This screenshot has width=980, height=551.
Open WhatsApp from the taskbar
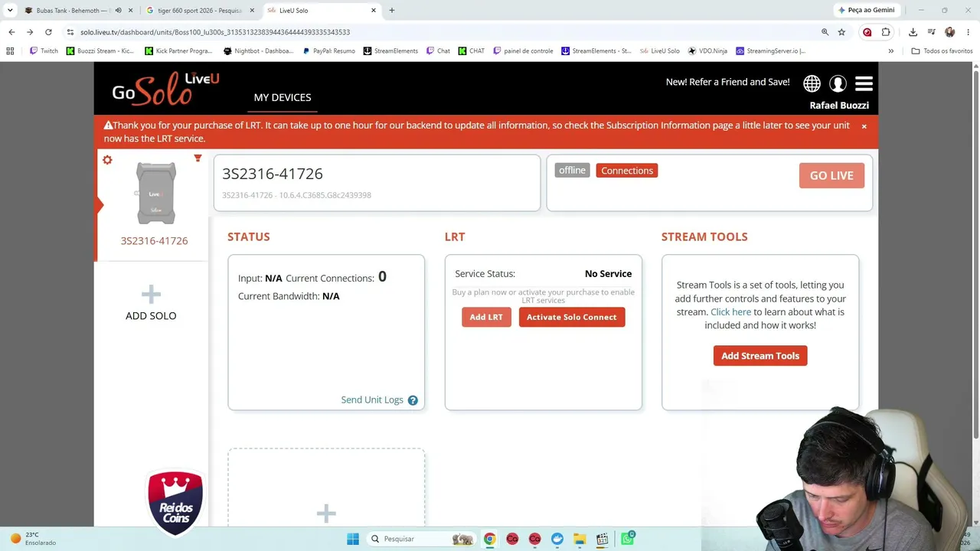tap(628, 540)
